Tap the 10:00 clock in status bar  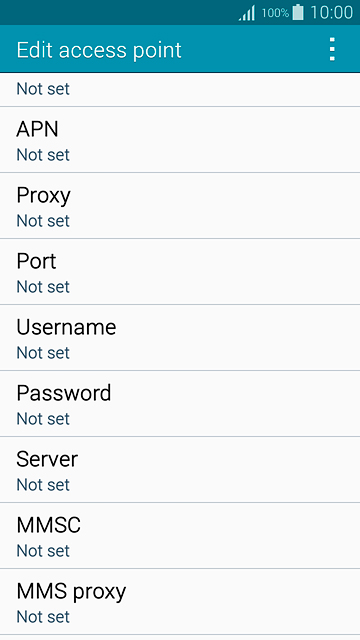pyautogui.click(x=331, y=12)
